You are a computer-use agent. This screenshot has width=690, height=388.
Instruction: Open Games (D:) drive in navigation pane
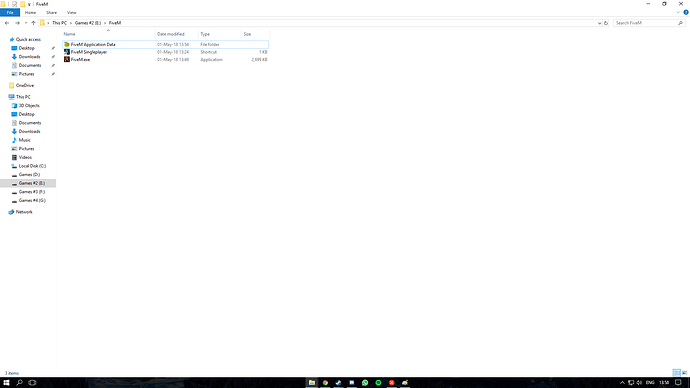(29, 175)
